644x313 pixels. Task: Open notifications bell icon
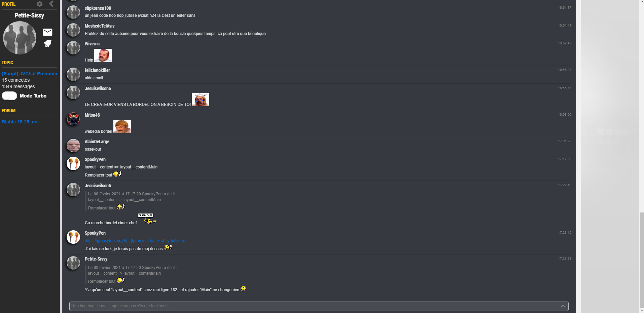(x=48, y=43)
